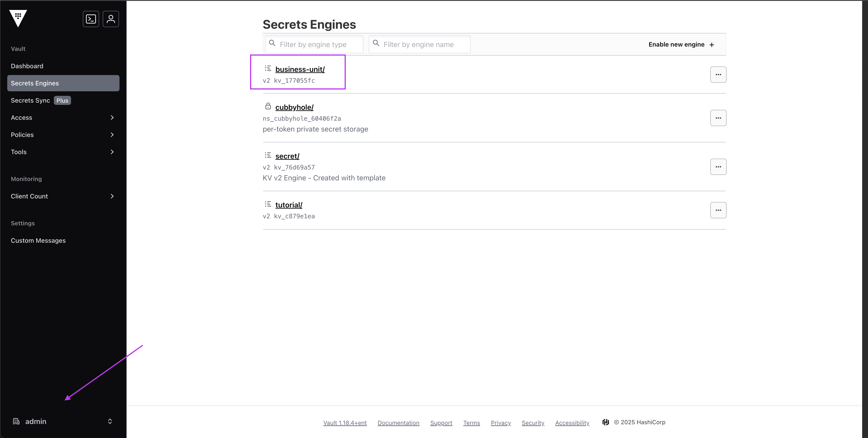Click the Vault triangle logo

18,18
